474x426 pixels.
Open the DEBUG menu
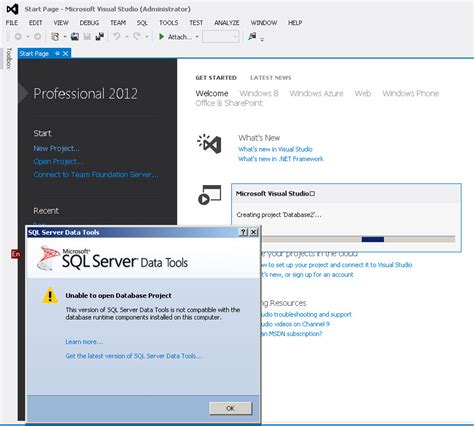pyautogui.click(x=89, y=23)
